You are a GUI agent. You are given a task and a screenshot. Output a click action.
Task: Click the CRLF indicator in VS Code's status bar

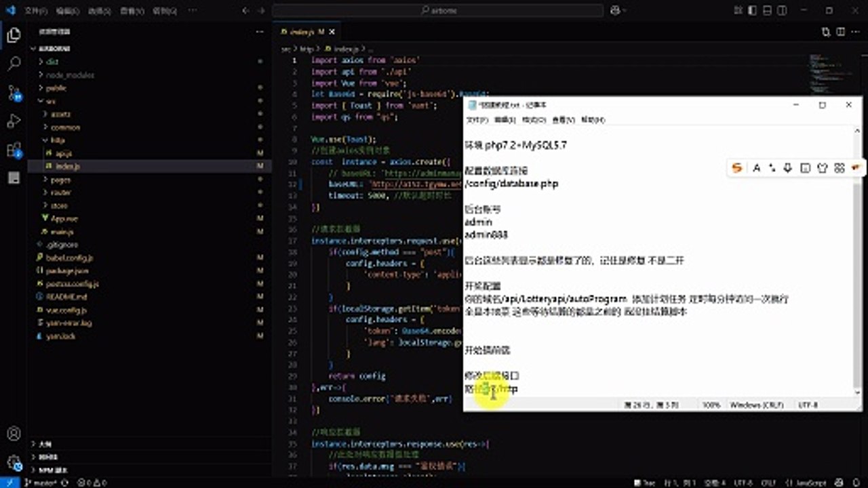coord(769,483)
